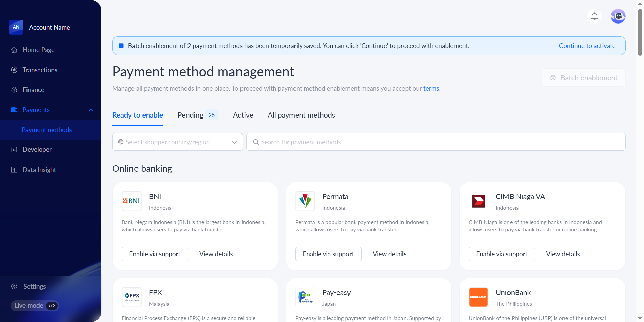Click the info icon in the banner
The height and width of the screenshot is (322, 644).
(121, 46)
